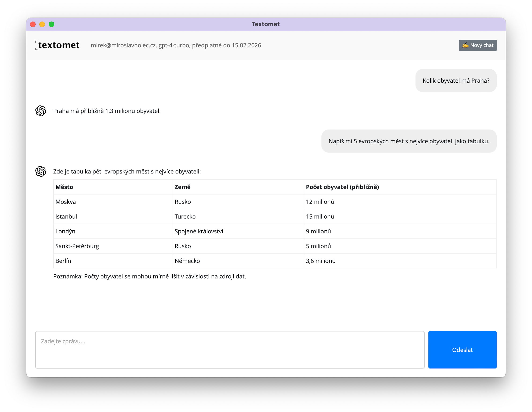Click the account email with subscription info

click(x=176, y=45)
